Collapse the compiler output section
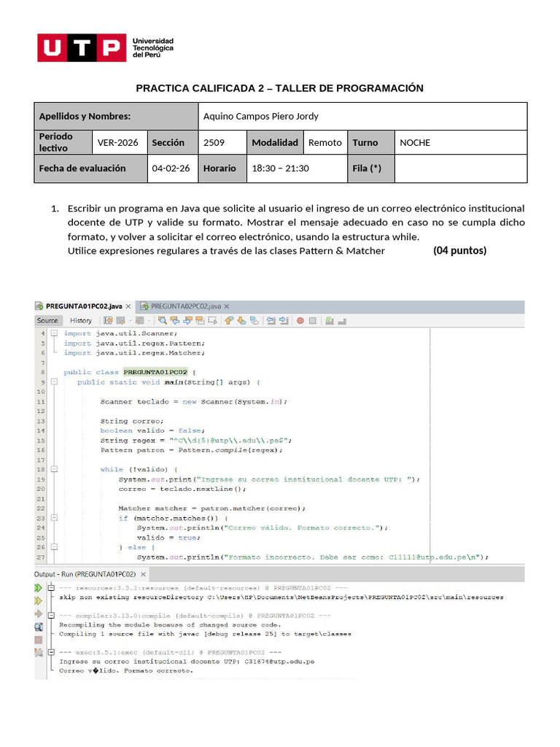The image size is (560, 747). tap(51, 616)
